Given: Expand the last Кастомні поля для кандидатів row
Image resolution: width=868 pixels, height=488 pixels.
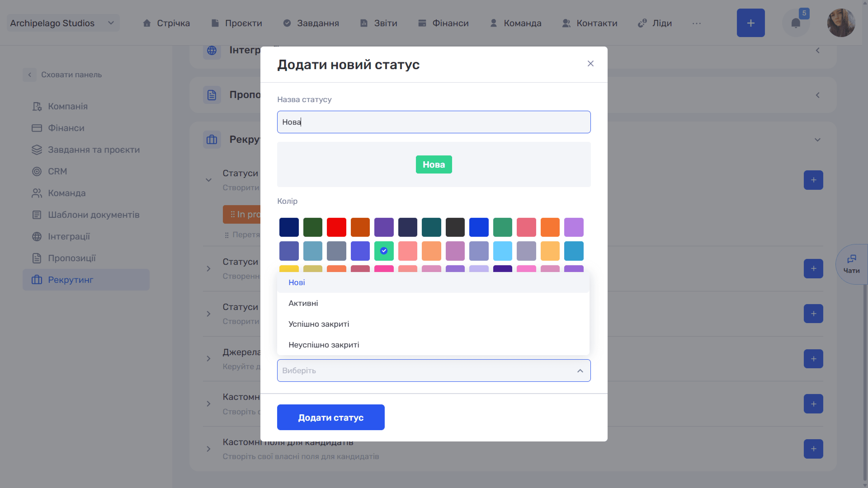Looking at the screenshot, I should pyautogui.click(x=209, y=449).
